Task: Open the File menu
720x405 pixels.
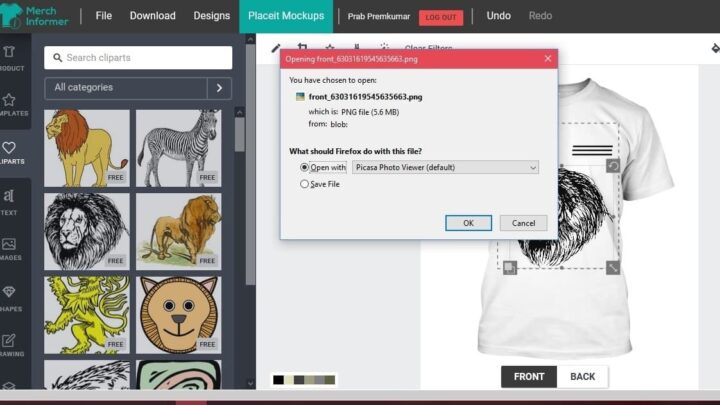Action: point(104,16)
